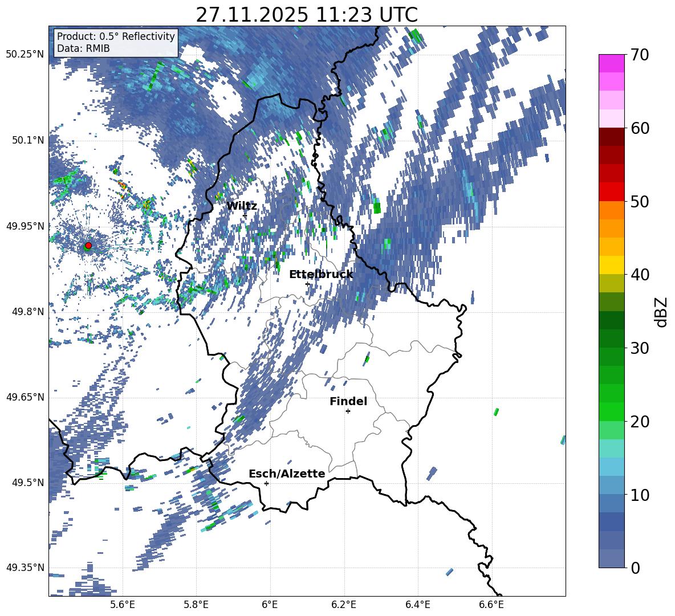Image resolution: width=675 pixels, height=616 pixels.
Task: Click the 70 tick on colorbar
Action: (640, 55)
